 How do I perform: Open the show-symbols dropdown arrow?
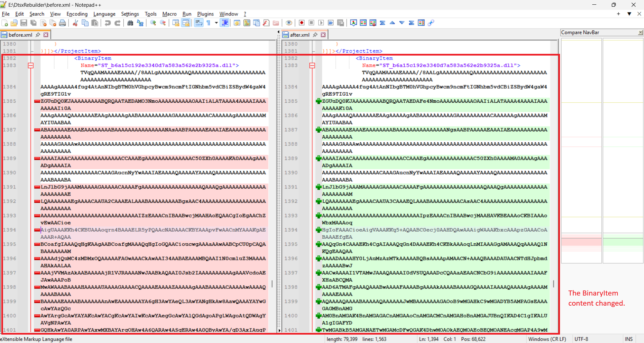tap(216, 23)
